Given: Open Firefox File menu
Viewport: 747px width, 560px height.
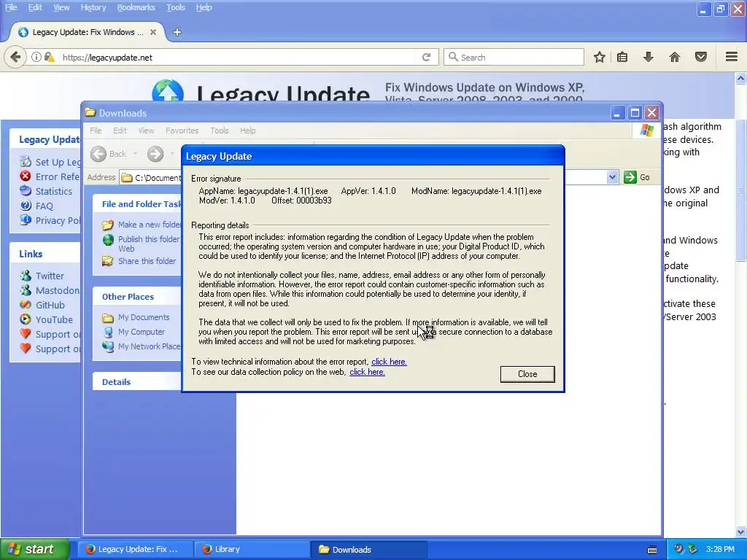Looking at the screenshot, I should 11,7.
